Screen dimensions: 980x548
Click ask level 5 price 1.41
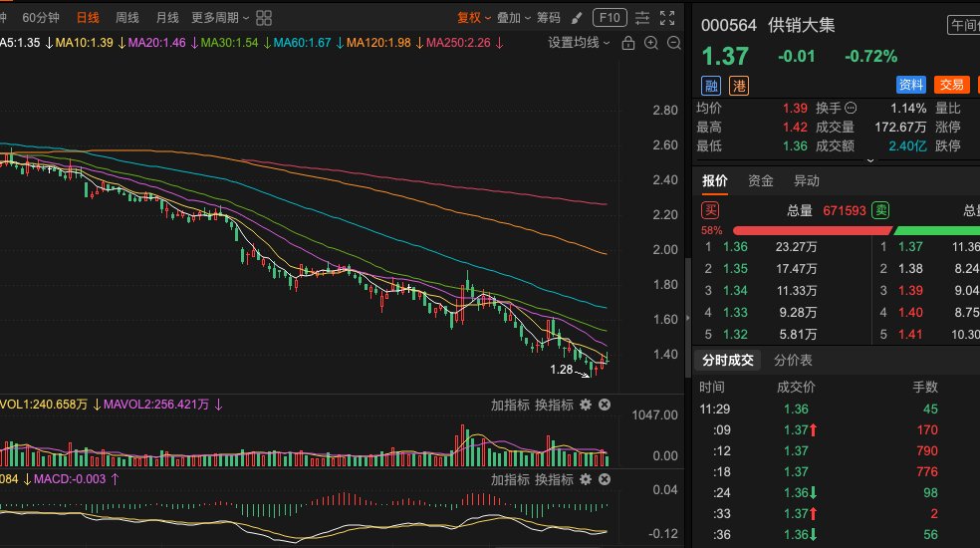[x=910, y=334]
